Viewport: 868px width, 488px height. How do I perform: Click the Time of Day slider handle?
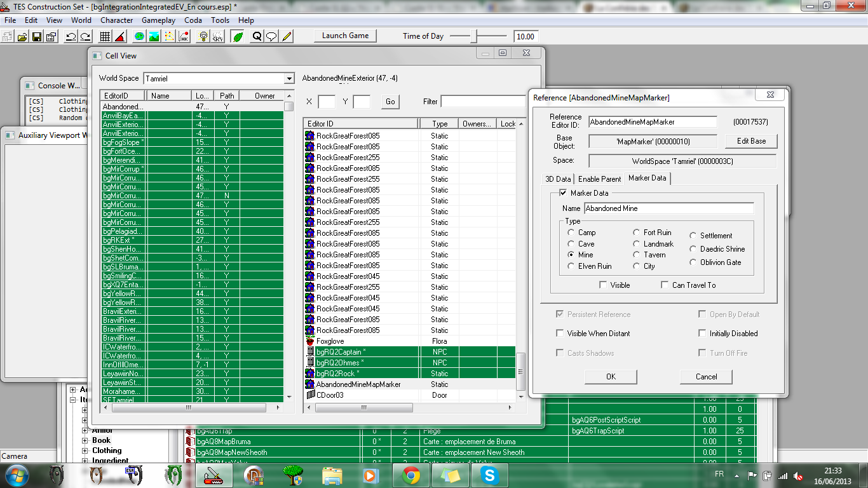coord(473,36)
